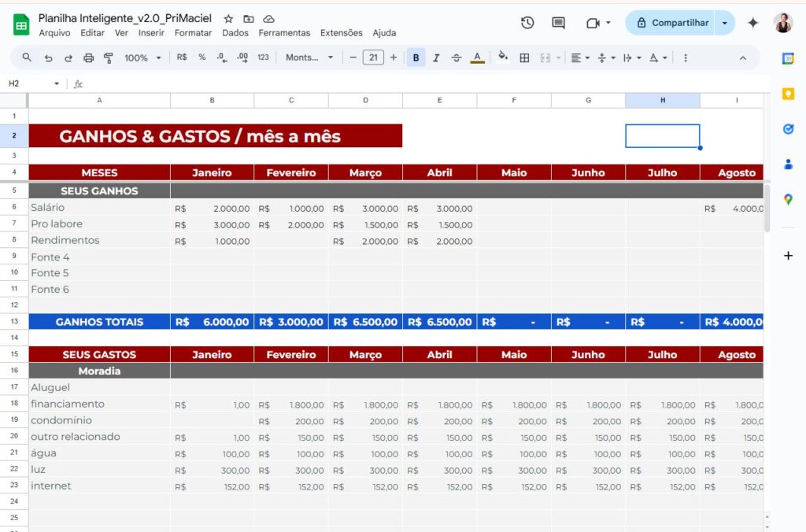Image resolution: width=806 pixels, height=532 pixels.
Task: Format as percent
Action: tap(202, 57)
